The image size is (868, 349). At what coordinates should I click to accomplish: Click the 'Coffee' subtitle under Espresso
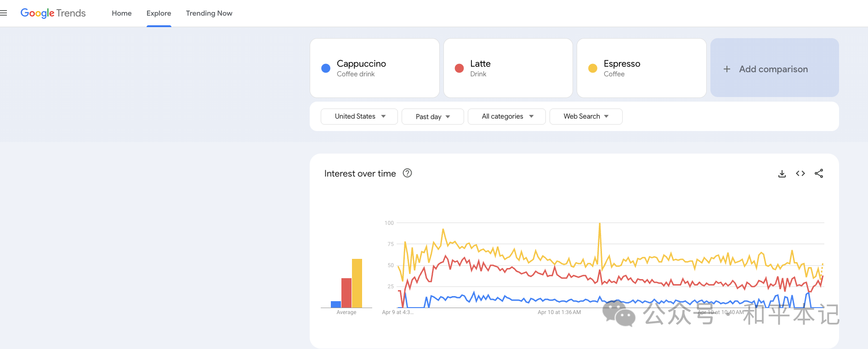pos(614,74)
